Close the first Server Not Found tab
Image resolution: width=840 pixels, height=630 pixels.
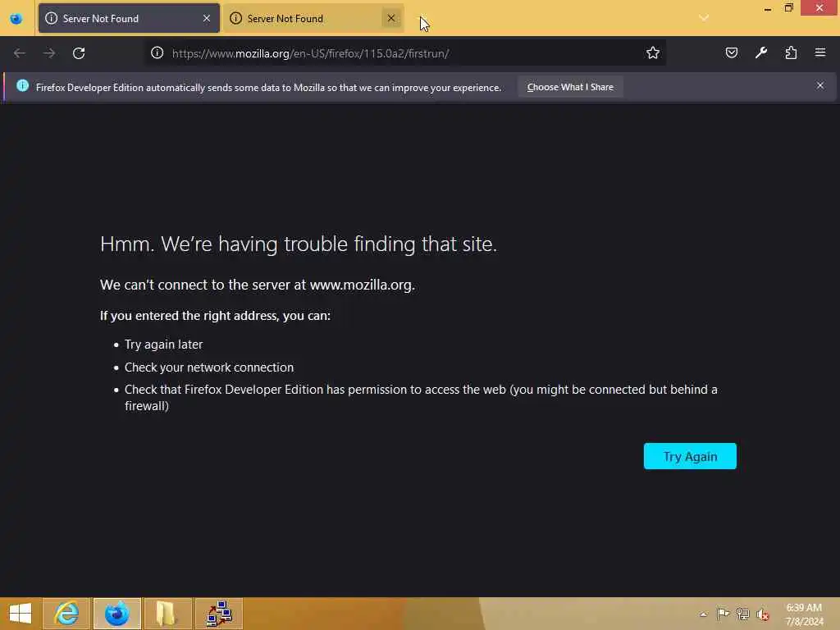[x=206, y=18]
